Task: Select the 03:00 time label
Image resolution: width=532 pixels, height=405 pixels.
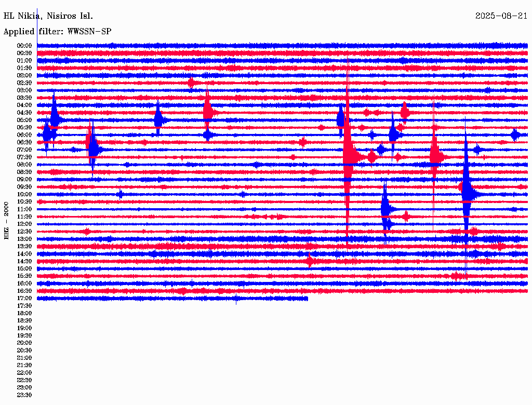Action: (24, 90)
